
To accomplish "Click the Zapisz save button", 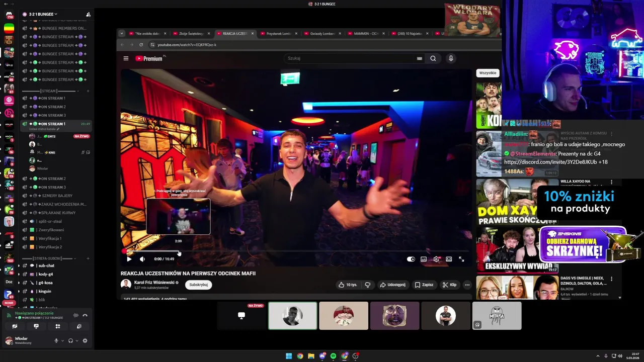I will (x=424, y=285).
